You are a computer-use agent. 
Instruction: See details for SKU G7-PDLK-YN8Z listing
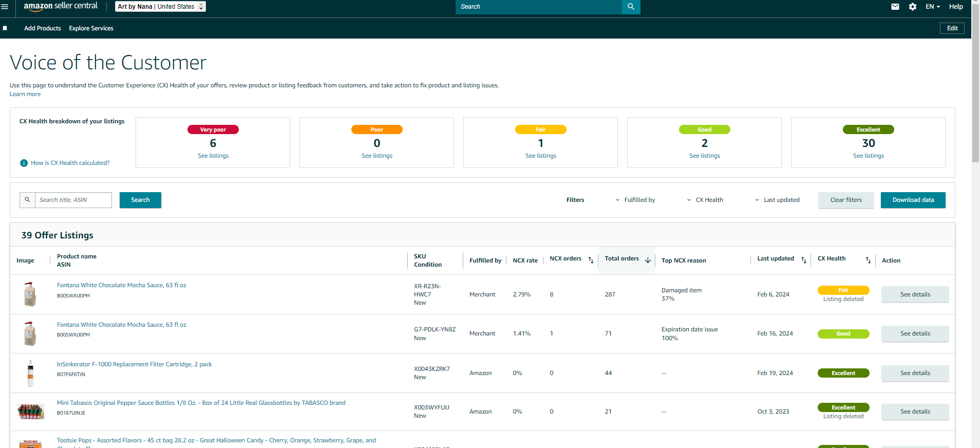tap(915, 333)
